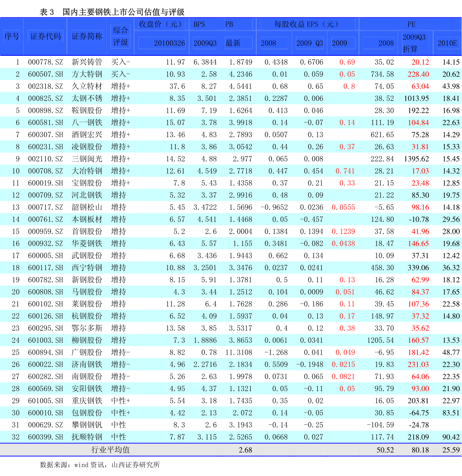Select stock code 000932.SZ
This screenshot has width=462, height=476.
[45, 243]
